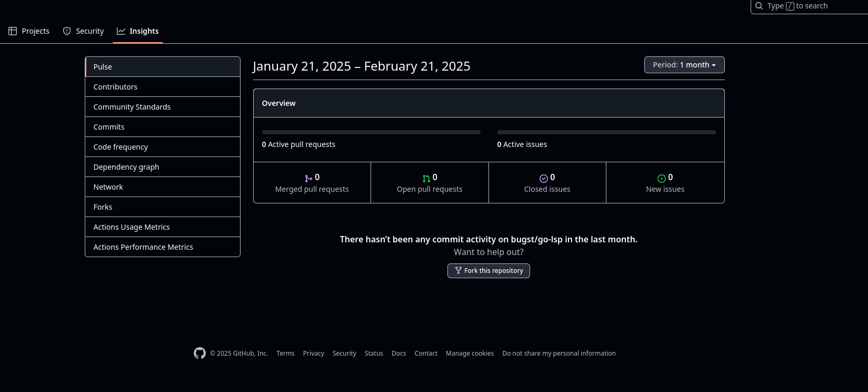Open Forks in the sidebar

tap(163, 207)
